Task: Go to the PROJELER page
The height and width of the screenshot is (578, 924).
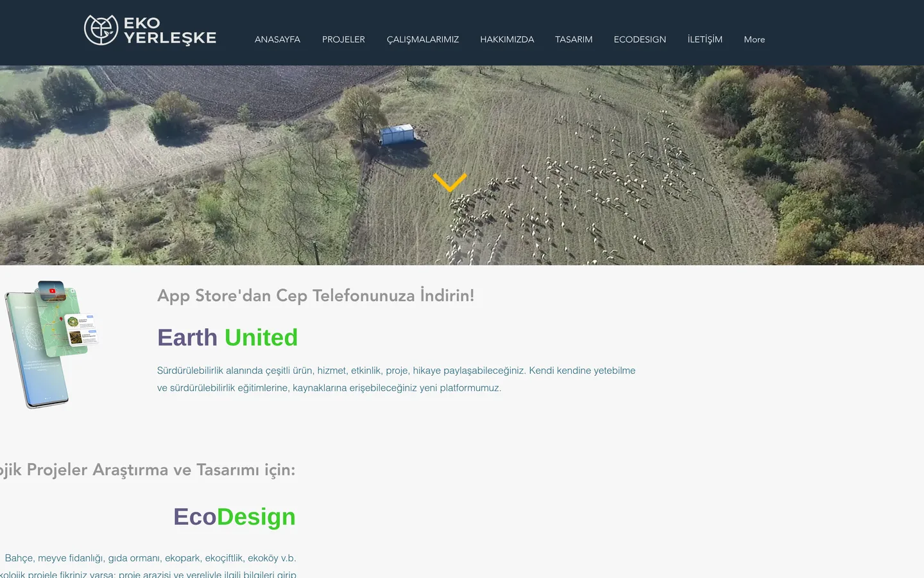Action: (343, 39)
